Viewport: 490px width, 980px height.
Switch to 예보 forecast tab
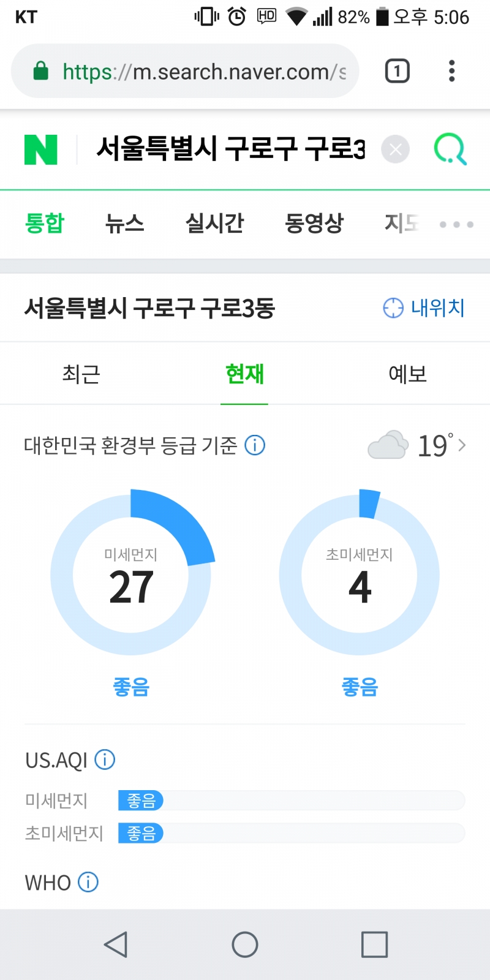pyautogui.click(x=407, y=374)
